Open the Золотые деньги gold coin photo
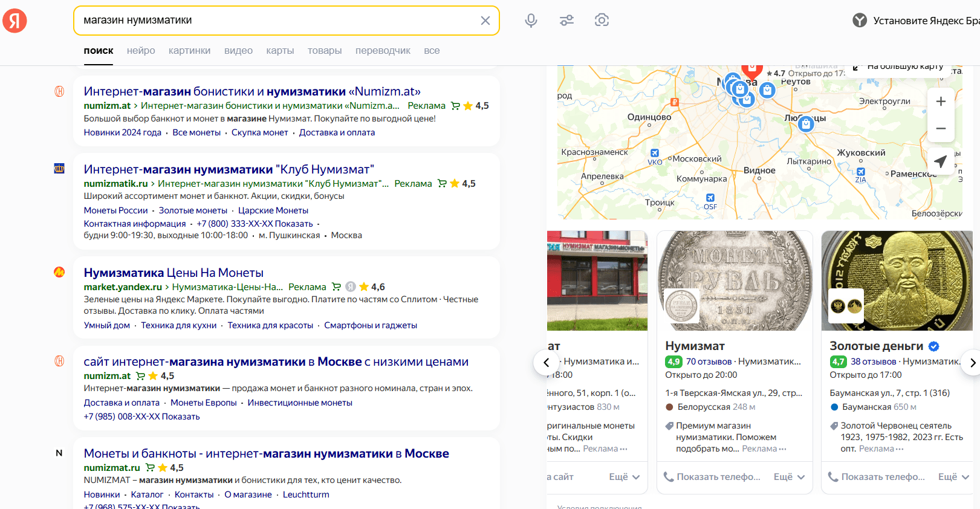The image size is (980, 509). pyautogui.click(x=897, y=280)
